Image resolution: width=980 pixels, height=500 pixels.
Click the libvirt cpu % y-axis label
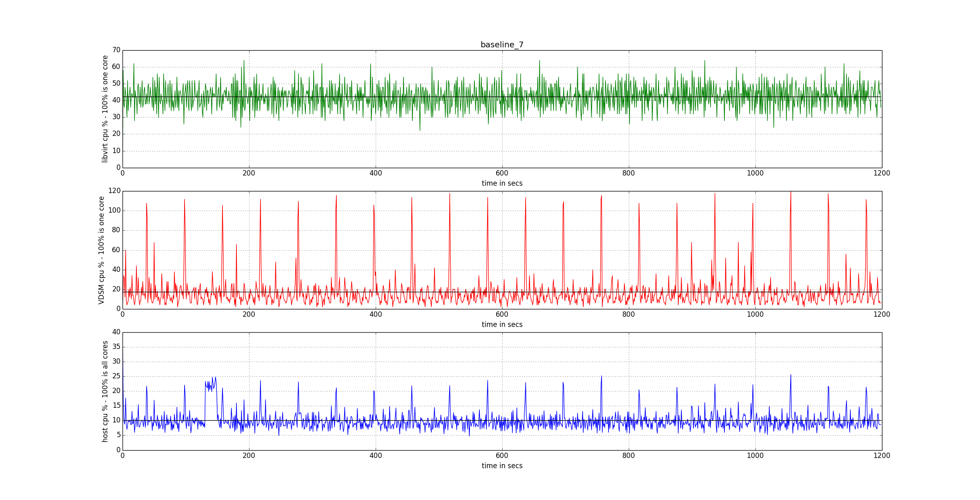(x=105, y=109)
